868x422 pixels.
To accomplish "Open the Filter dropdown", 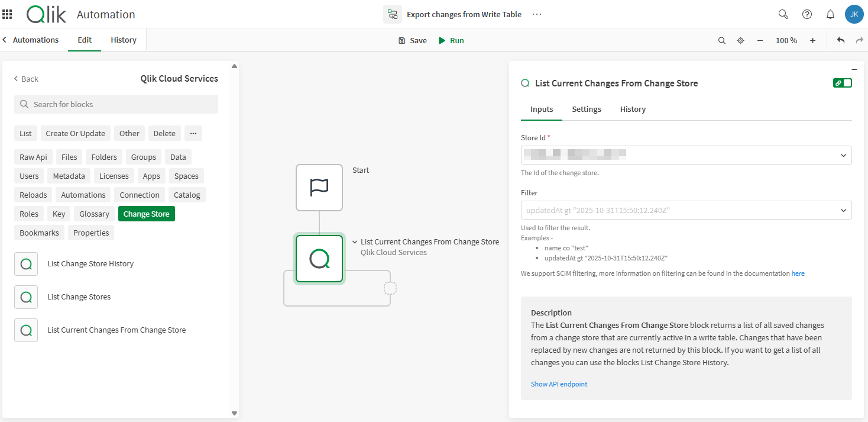I will pos(844,210).
